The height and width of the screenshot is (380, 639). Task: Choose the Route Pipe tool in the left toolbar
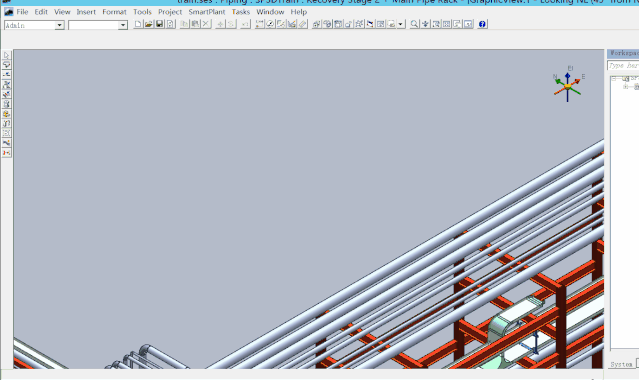7,65
